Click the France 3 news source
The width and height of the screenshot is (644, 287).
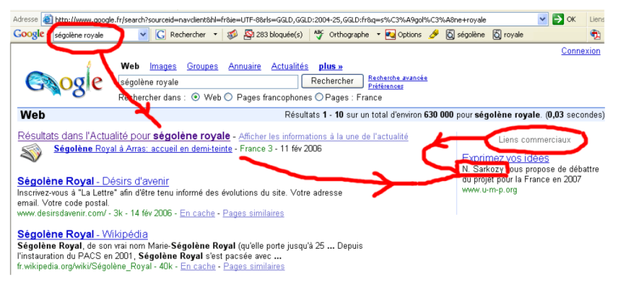click(x=256, y=148)
